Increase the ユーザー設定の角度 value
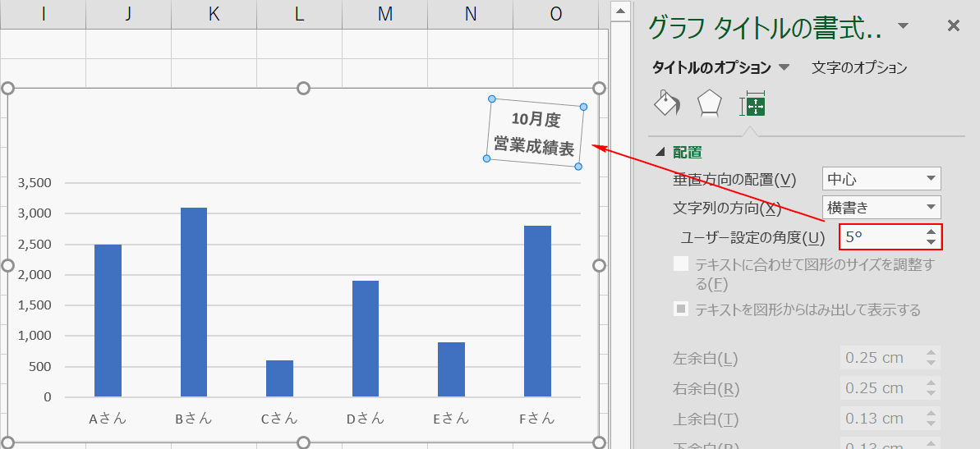980x449 pixels. pyautogui.click(x=932, y=231)
